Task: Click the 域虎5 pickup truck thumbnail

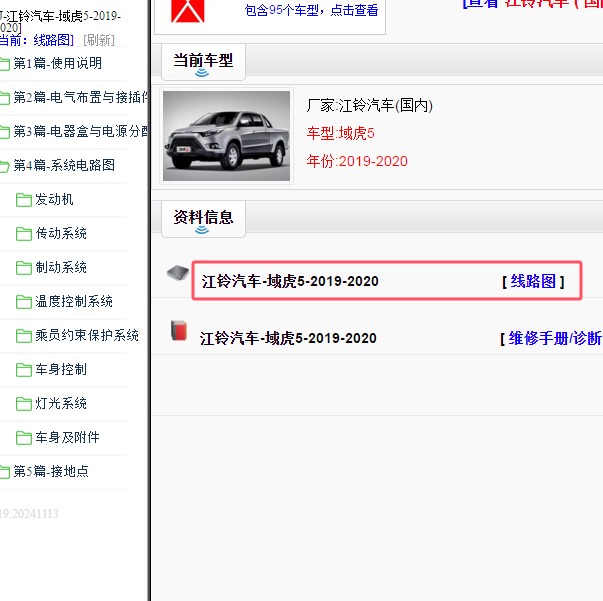Action: coord(227,136)
